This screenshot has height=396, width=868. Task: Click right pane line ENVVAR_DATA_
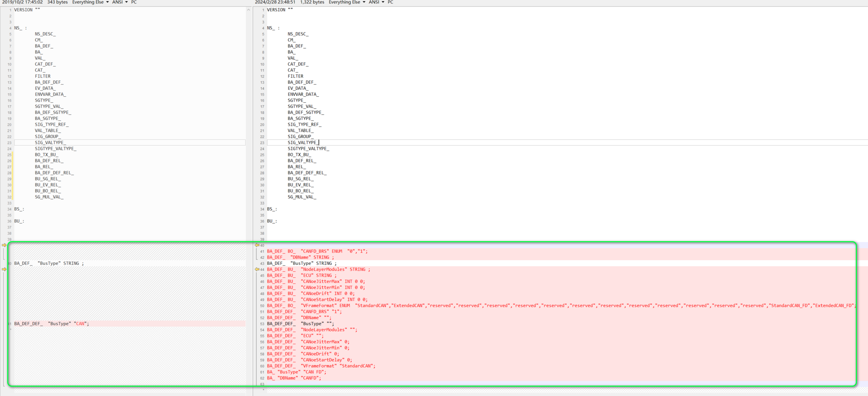click(303, 95)
